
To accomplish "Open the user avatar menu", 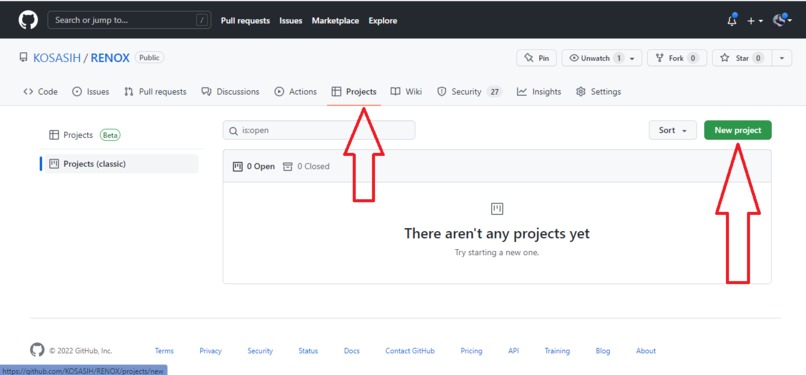I will [x=782, y=21].
